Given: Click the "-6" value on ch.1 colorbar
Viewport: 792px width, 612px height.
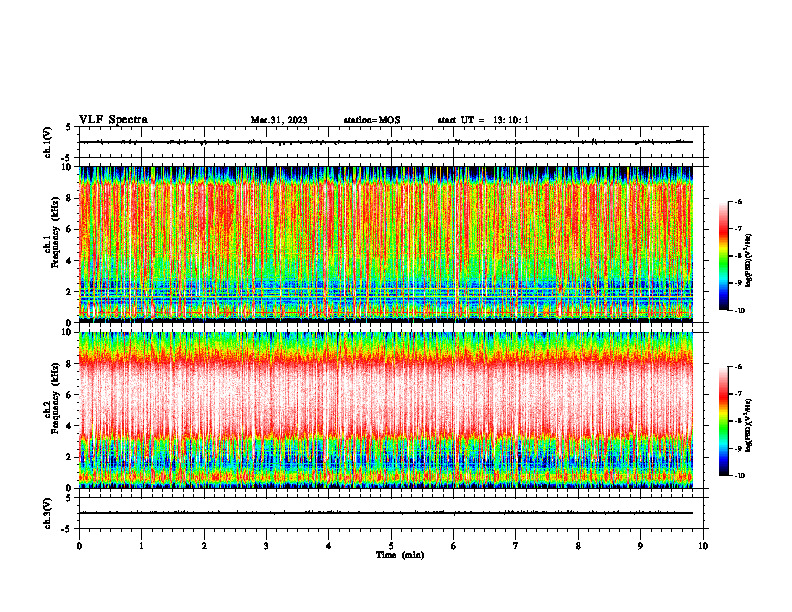Looking at the screenshot, I should [738, 202].
